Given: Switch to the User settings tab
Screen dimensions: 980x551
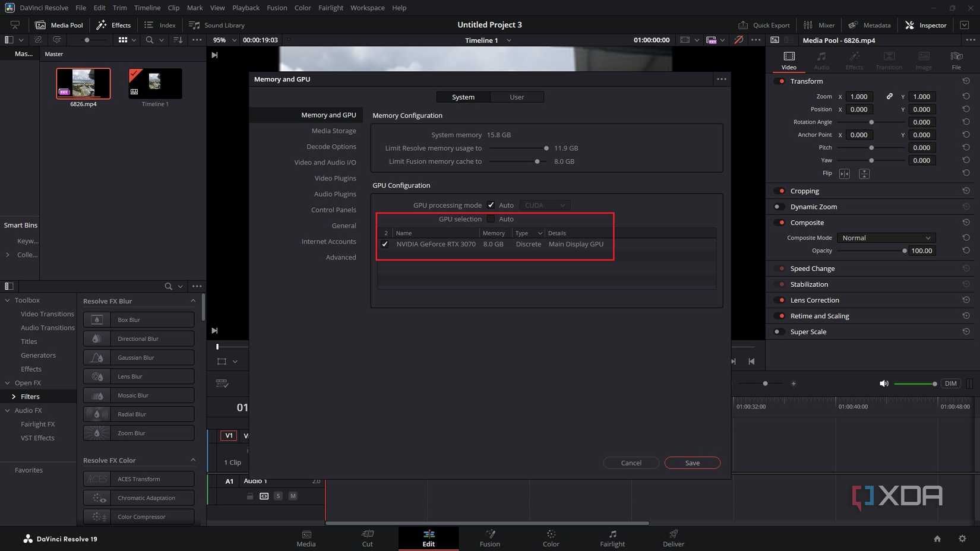Looking at the screenshot, I should pyautogui.click(x=516, y=97).
